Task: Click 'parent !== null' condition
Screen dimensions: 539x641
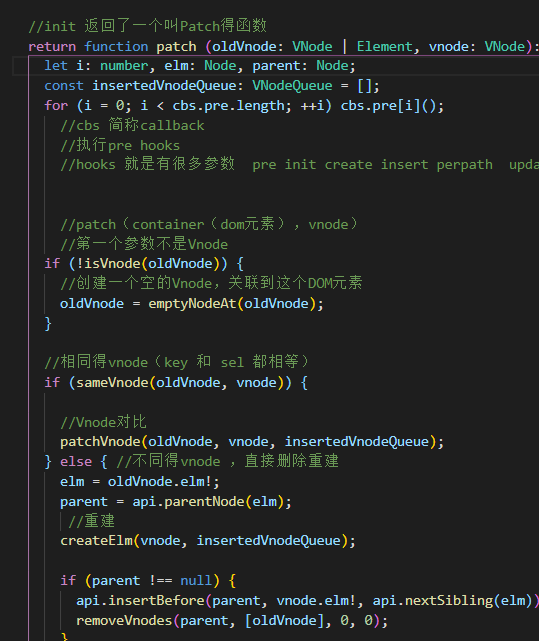Action: (x=152, y=580)
